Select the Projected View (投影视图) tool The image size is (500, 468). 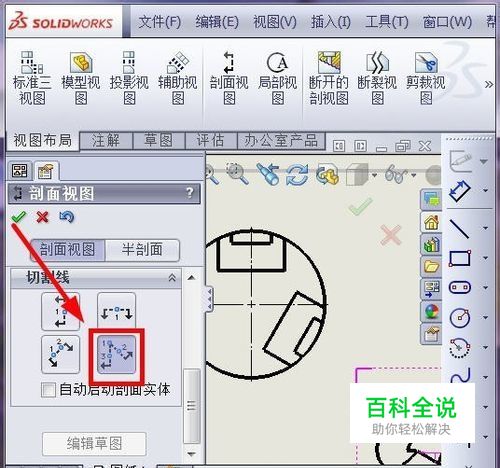click(x=129, y=78)
